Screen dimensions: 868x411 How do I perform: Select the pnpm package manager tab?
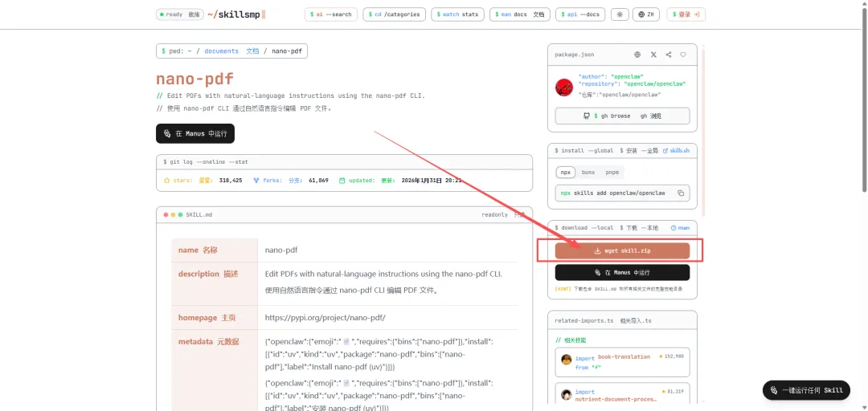tap(612, 172)
